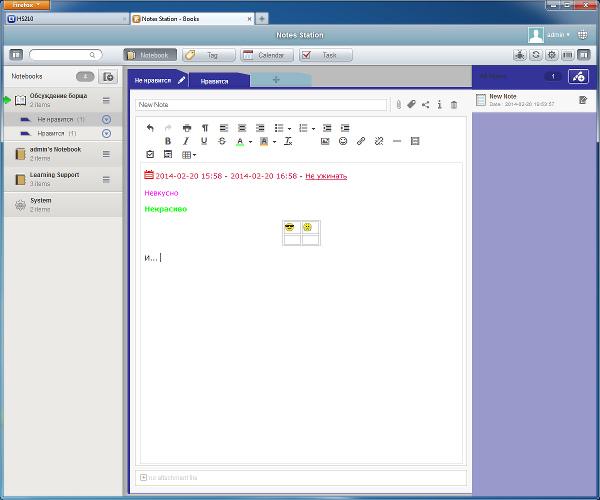The width and height of the screenshot is (600, 500).
Task: Print the current note
Action: coord(187,128)
